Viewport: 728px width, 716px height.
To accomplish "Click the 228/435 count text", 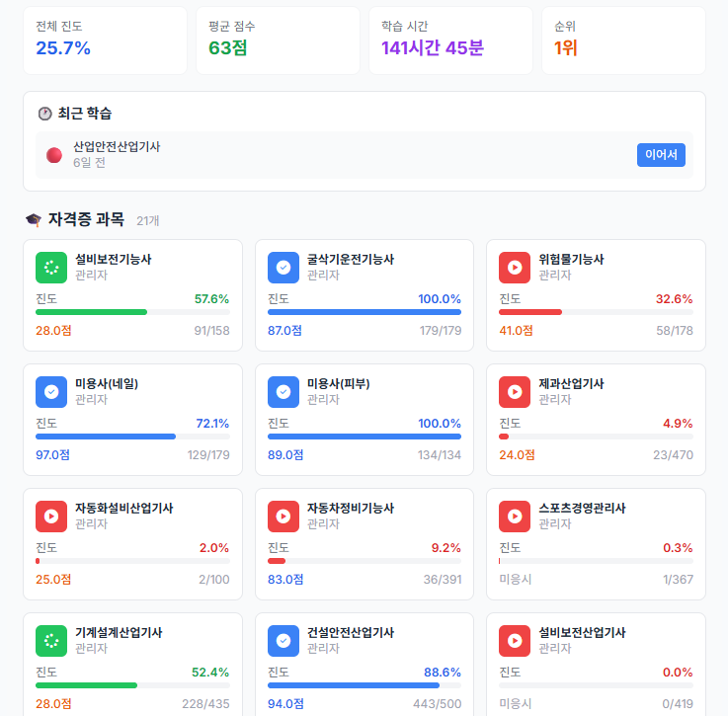I will coord(205,704).
